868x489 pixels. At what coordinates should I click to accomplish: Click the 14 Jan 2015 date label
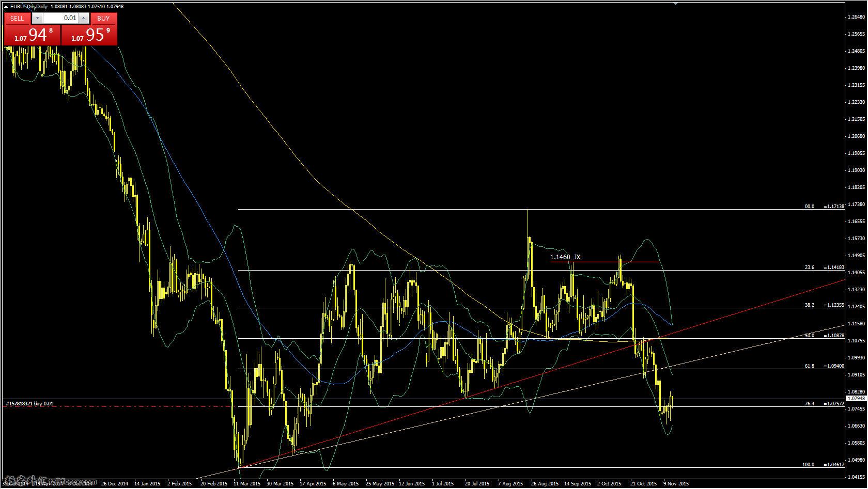point(148,484)
